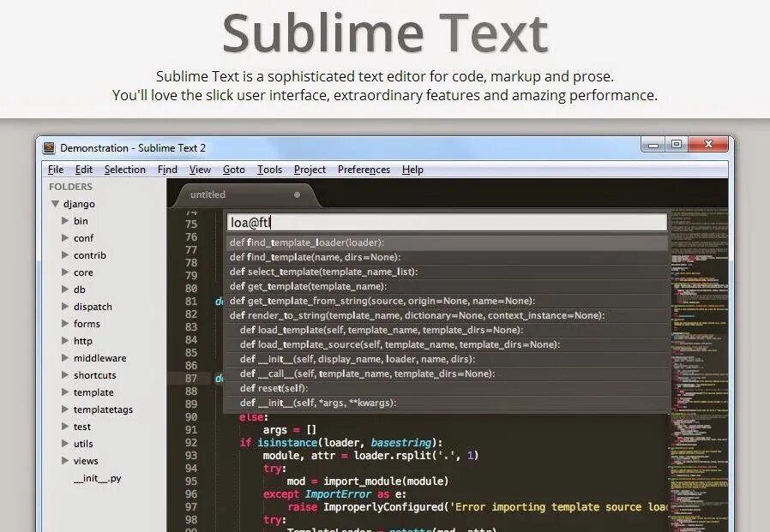Open the Preferences menu
Screen dimensions: 770x532
click(364, 170)
